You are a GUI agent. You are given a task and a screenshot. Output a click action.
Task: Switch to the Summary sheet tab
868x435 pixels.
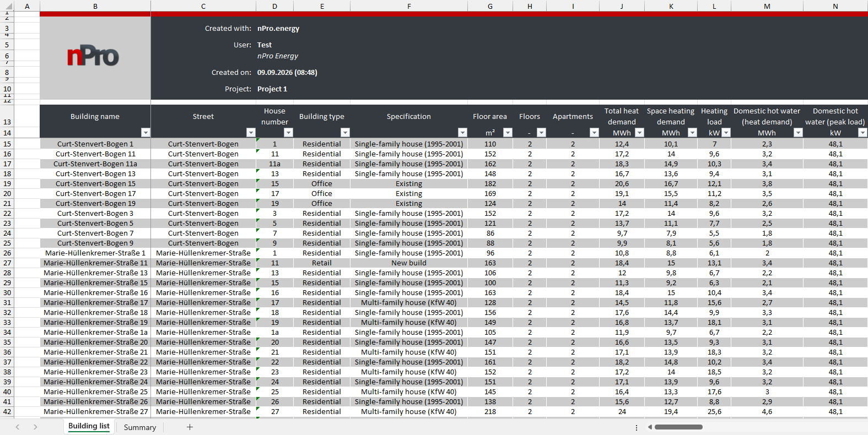click(x=140, y=427)
